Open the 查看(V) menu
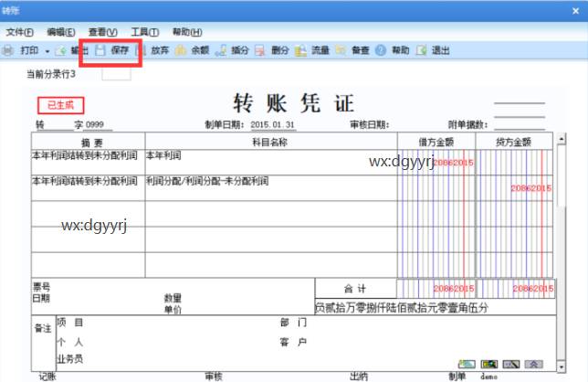The height and width of the screenshot is (382, 588). pos(102,32)
